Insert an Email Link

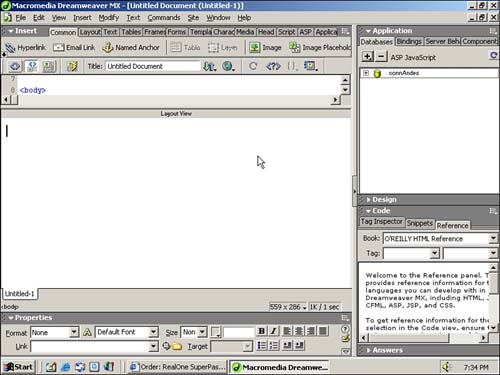pos(74,48)
